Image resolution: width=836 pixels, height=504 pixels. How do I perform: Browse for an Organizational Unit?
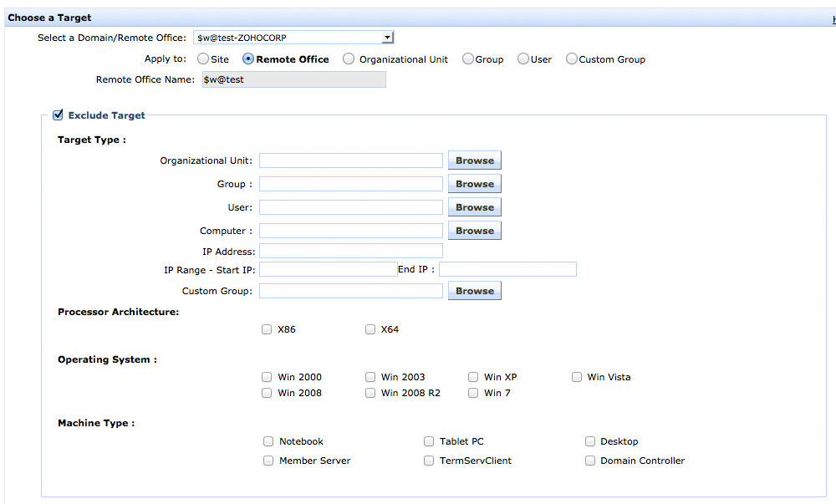pyautogui.click(x=474, y=160)
